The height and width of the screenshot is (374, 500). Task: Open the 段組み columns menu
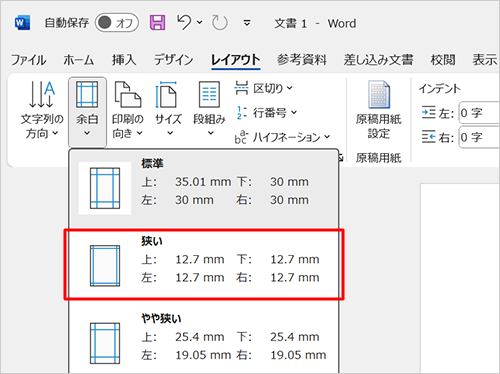(x=209, y=110)
